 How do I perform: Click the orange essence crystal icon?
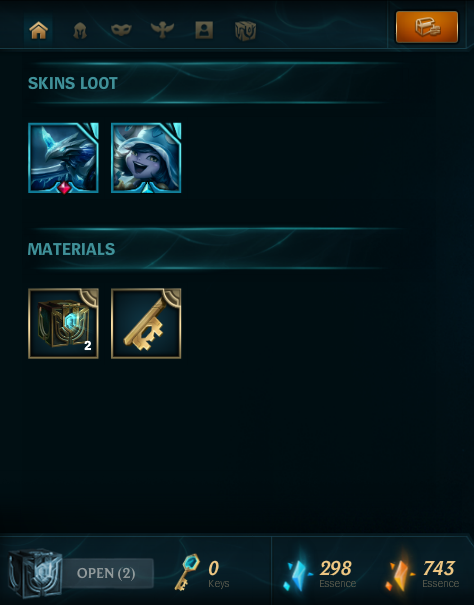click(x=401, y=571)
